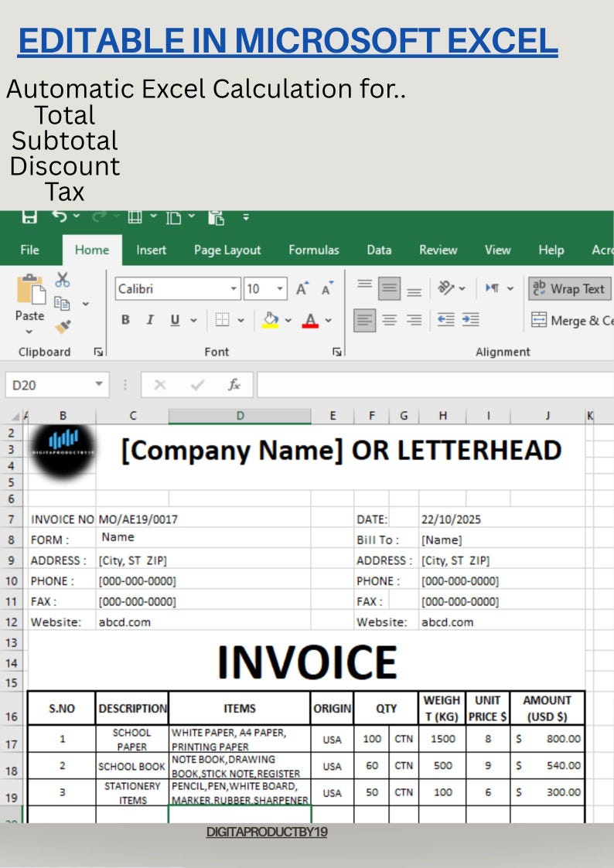
Task: Click the Paste clipboard icon
Action: pyautogui.click(x=30, y=288)
